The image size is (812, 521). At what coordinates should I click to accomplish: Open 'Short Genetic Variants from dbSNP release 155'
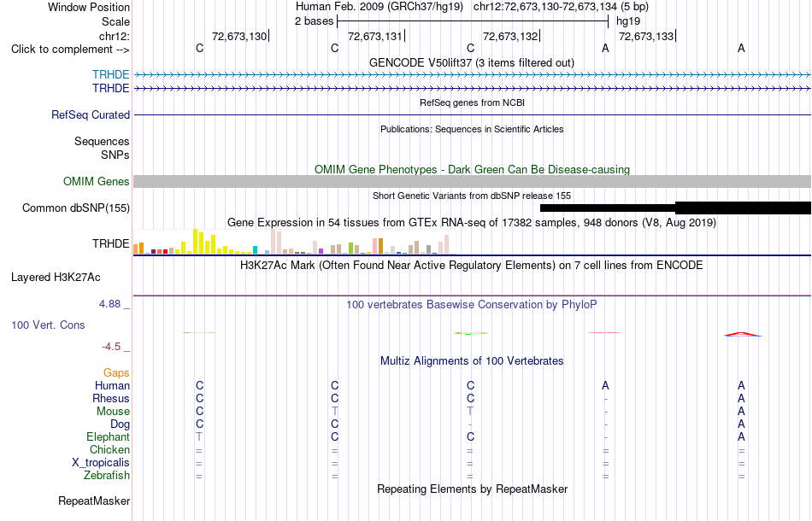[472, 196]
